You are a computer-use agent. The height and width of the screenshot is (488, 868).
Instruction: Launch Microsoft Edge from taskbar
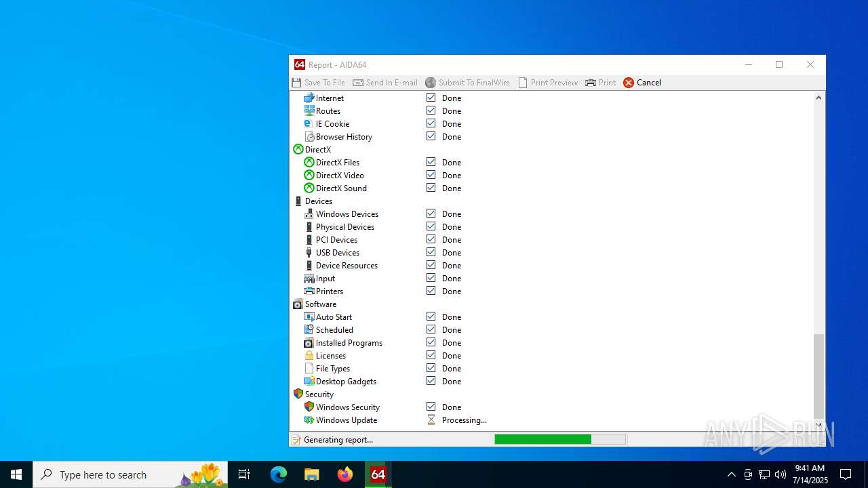279,474
